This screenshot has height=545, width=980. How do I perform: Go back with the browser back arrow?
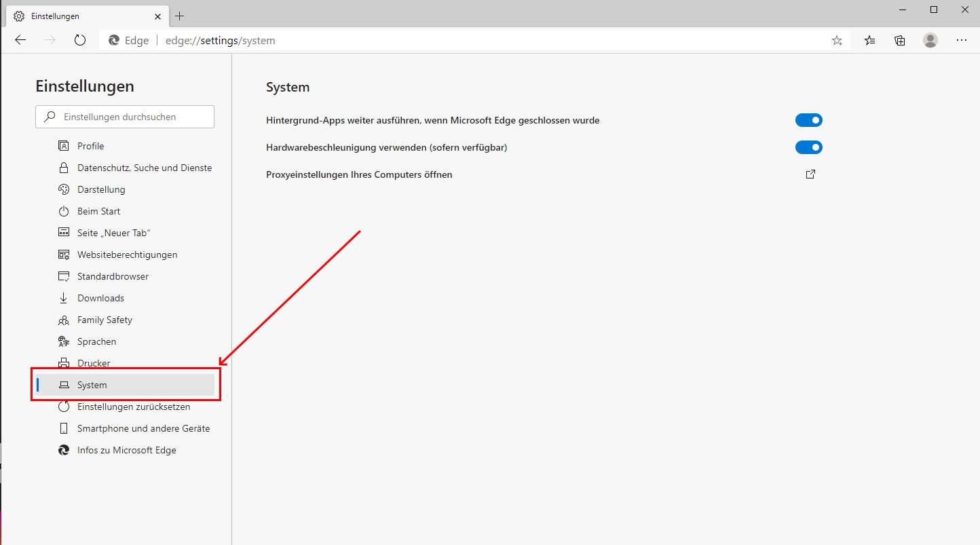tap(20, 40)
